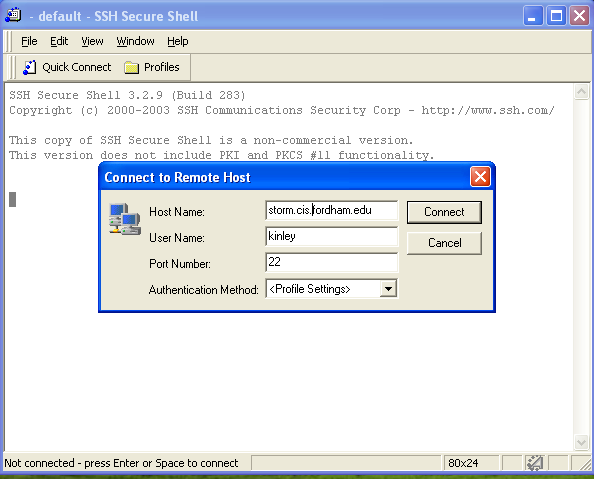Image resolution: width=594 pixels, height=479 pixels.
Task: Open the Help menu
Action: (178, 41)
